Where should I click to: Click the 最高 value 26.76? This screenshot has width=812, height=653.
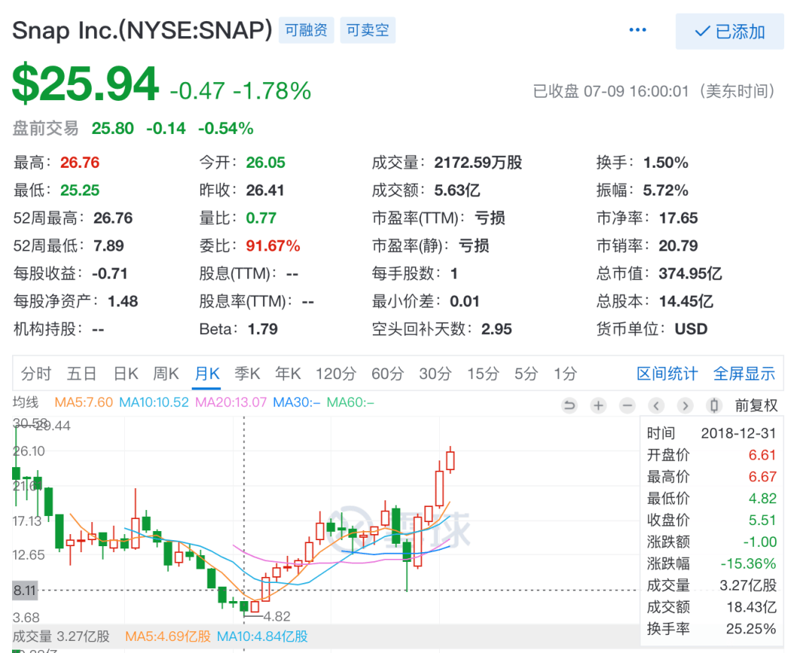click(x=80, y=162)
